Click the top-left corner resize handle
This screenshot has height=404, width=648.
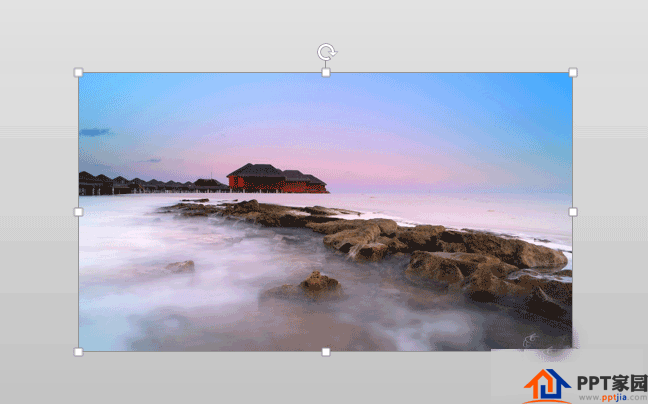[x=79, y=73]
